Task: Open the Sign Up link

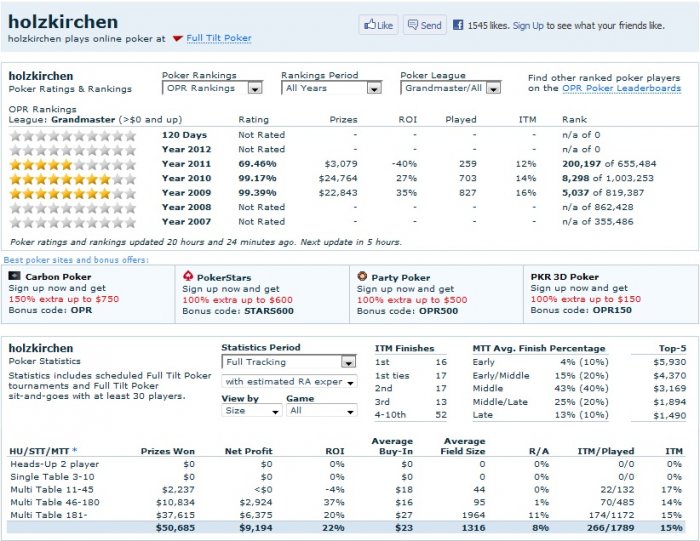Action: 528,25
